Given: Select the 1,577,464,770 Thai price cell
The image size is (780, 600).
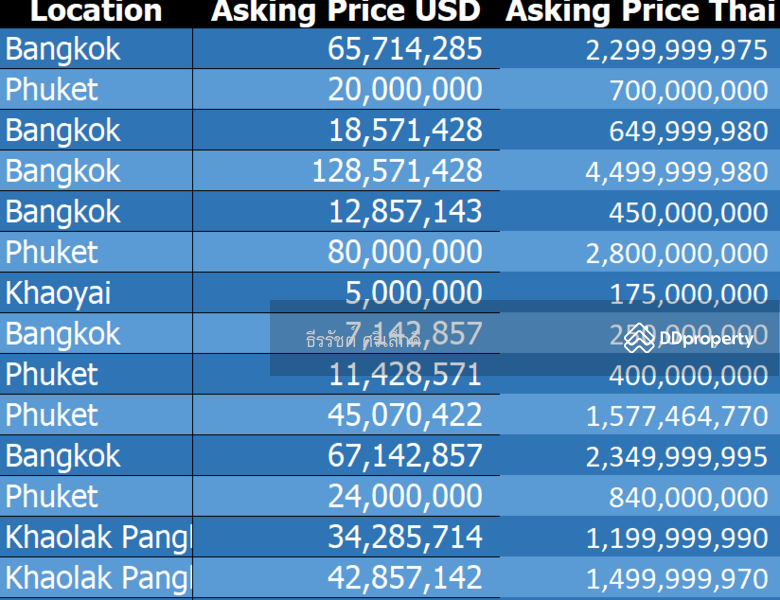Looking at the screenshot, I should click(x=640, y=414).
